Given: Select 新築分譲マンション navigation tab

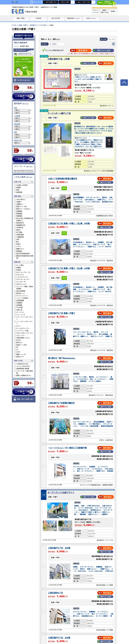Looking at the screenshot, I should [x=73, y=18].
